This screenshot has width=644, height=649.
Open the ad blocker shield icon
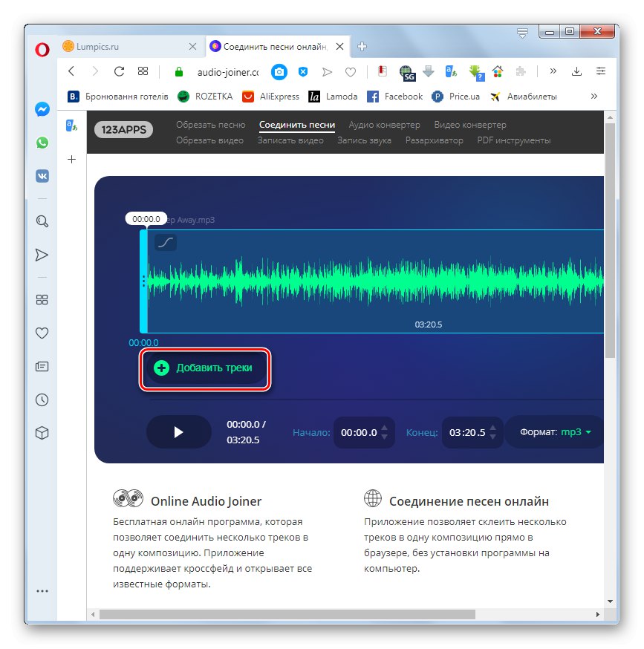tap(303, 71)
